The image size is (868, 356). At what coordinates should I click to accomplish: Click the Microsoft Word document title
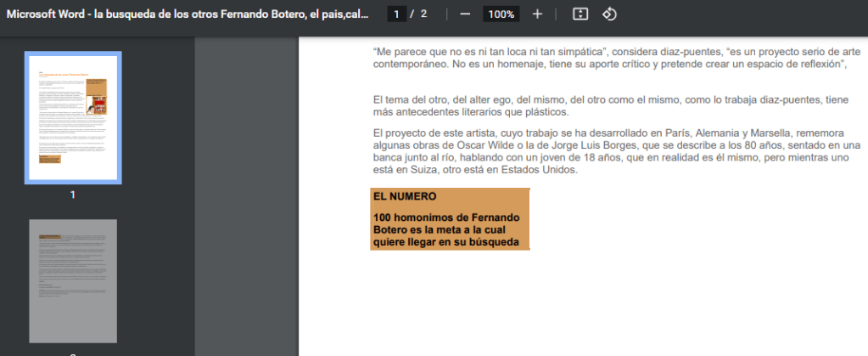point(188,14)
